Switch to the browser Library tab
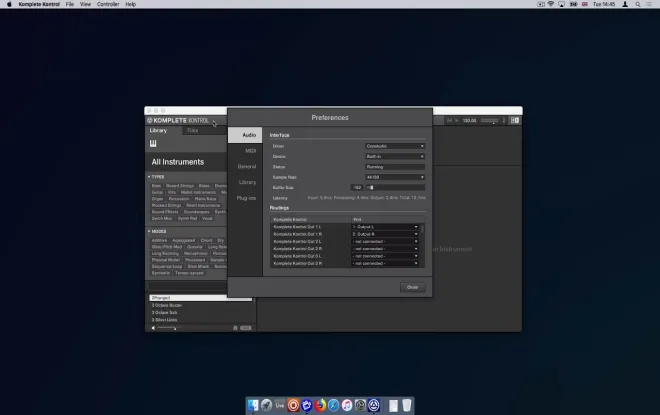The width and height of the screenshot is (660, 415). 159,130
